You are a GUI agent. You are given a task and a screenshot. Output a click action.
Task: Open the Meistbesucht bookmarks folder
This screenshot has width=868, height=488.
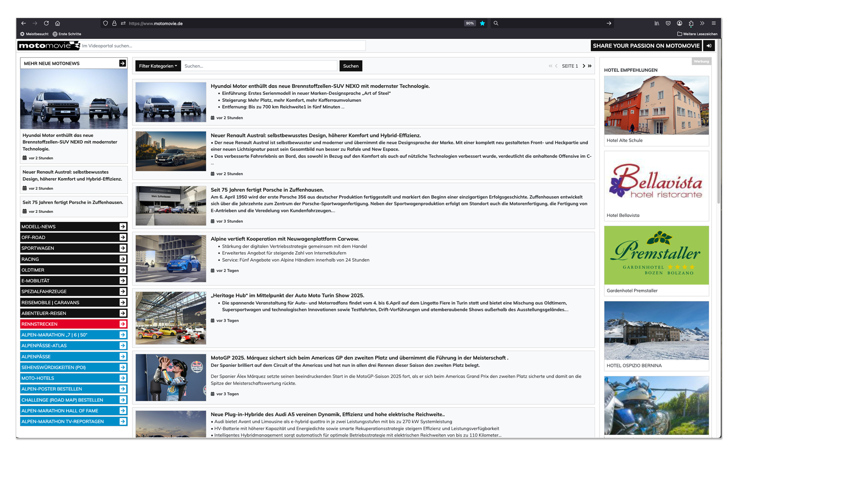point(34,34)
